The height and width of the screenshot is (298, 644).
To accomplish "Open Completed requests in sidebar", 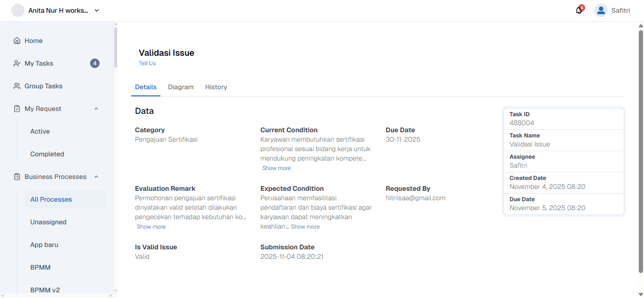I will 47,154.
